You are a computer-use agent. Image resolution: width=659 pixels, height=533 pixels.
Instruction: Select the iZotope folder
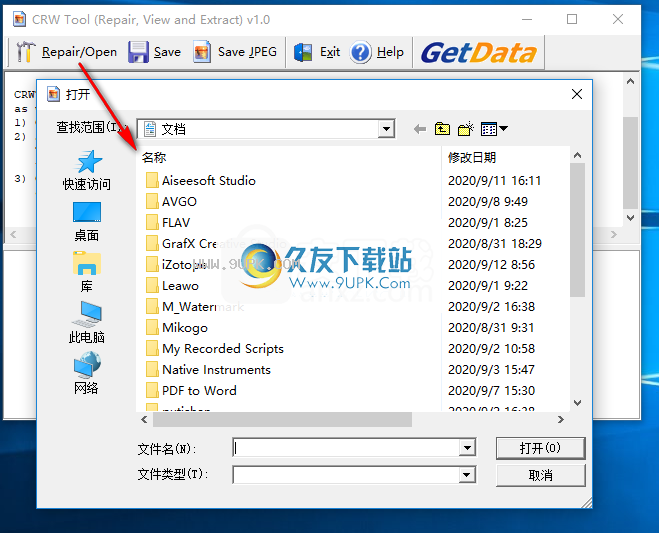pyautogui.click(x=176, y=265)
